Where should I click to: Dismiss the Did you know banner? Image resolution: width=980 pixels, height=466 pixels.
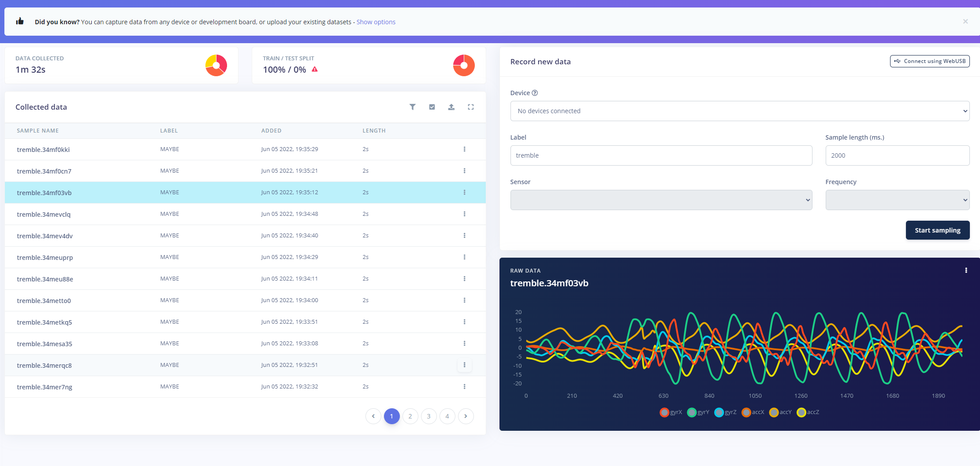(965, 22)
